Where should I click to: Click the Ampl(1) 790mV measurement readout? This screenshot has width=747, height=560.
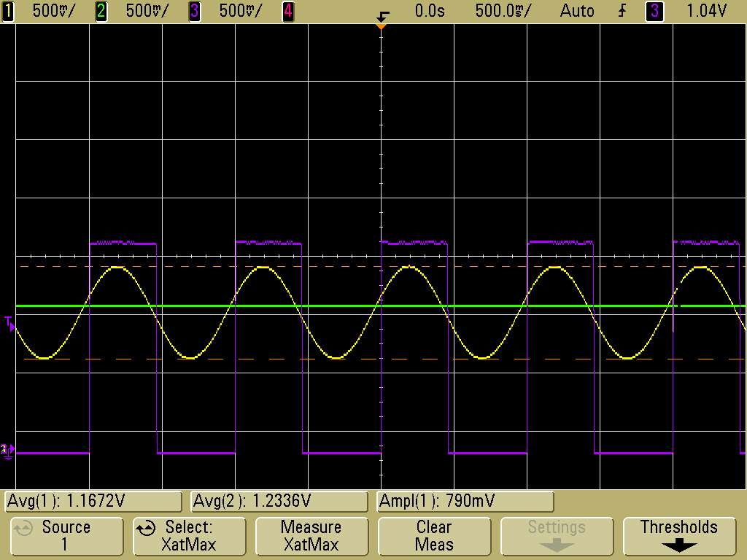point(465,502)
